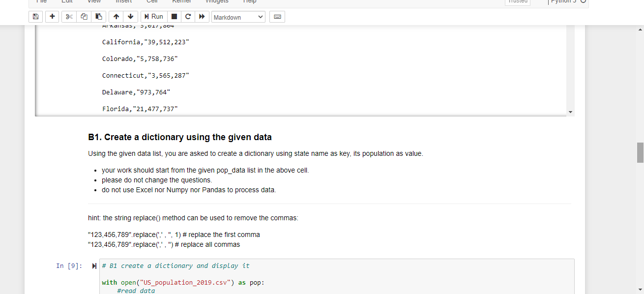Run the selected cell
644x294 pixels.
click(153, 16)
